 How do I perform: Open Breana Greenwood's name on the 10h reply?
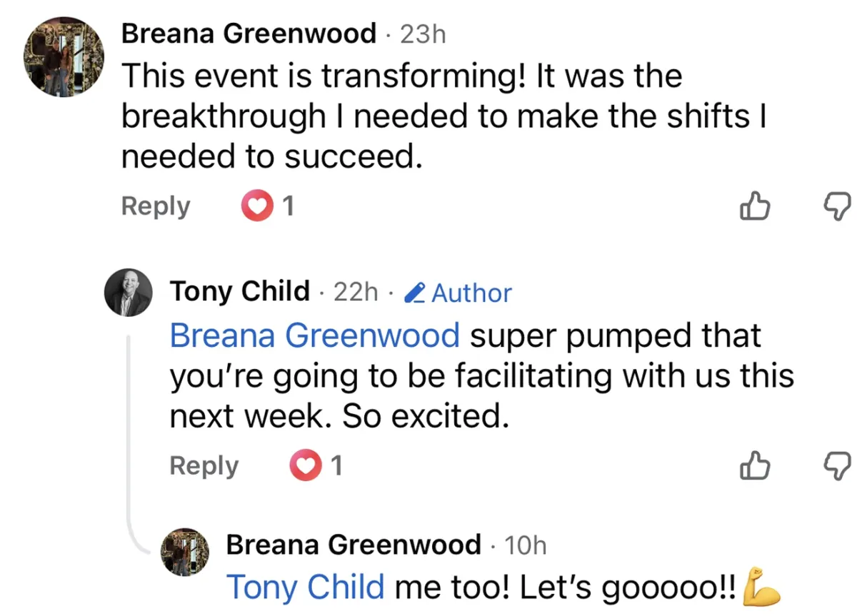pos(354,546)
